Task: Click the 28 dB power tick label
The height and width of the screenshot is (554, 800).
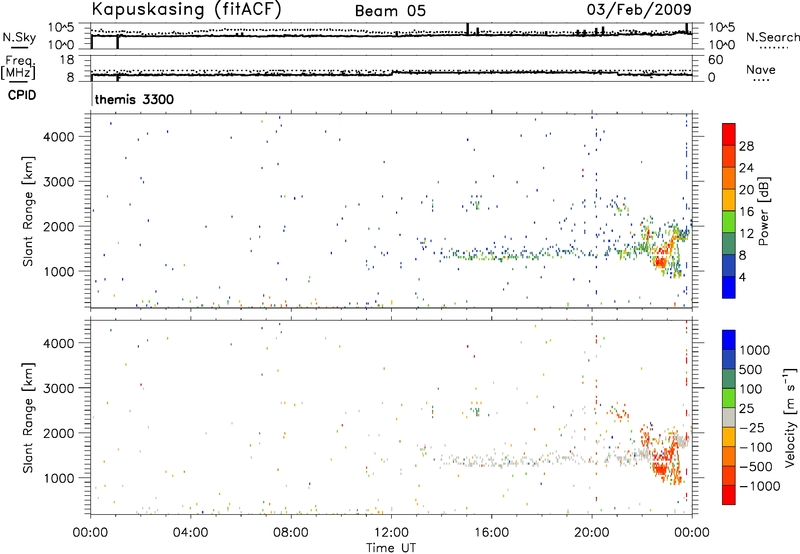Action: click(746, 146)
